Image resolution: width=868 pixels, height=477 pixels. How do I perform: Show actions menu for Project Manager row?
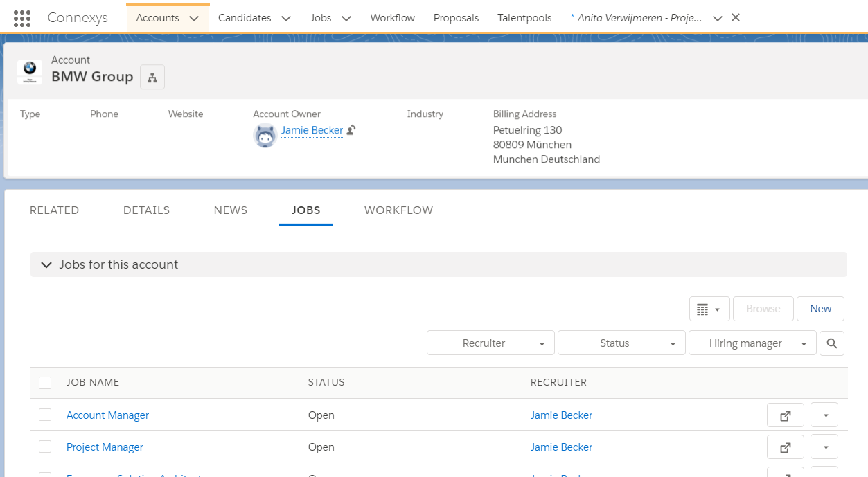click(824, 447)
